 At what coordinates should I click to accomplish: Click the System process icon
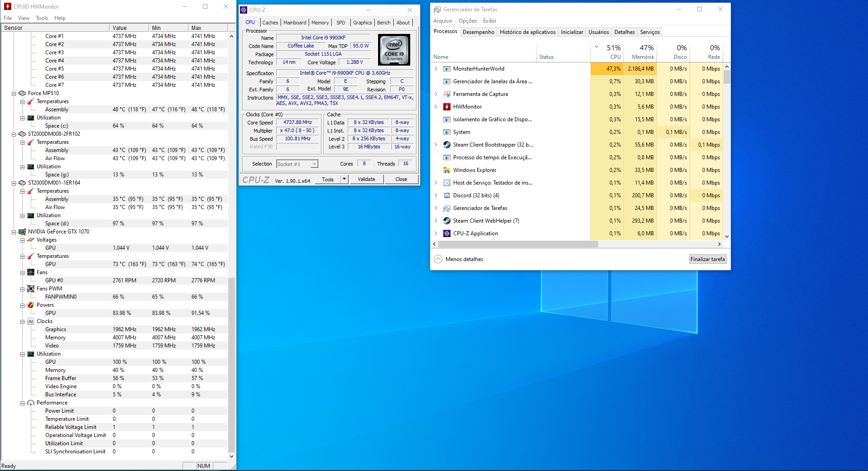[x=446, y=132]
